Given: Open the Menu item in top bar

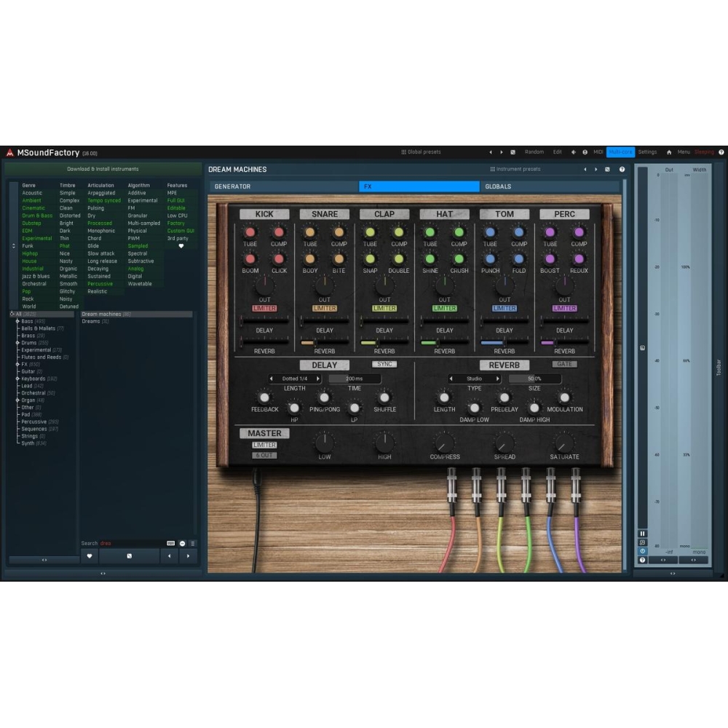Looking at the screenshot, I should tap(684, 152).
